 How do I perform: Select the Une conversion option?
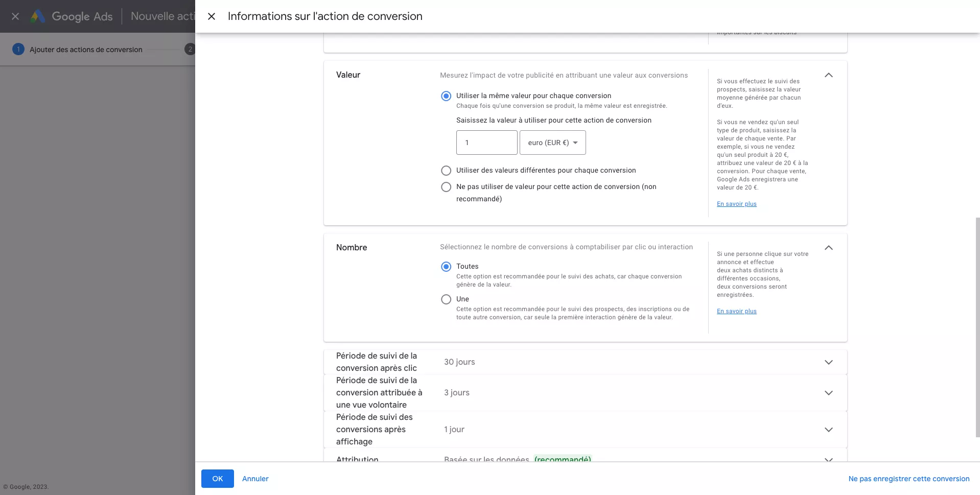pos(446,299)
